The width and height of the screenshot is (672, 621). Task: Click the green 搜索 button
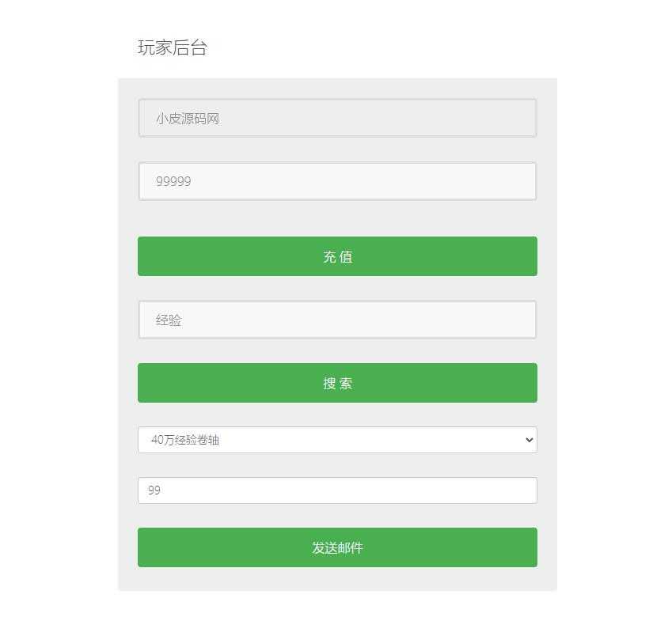(x=337, y=383)
